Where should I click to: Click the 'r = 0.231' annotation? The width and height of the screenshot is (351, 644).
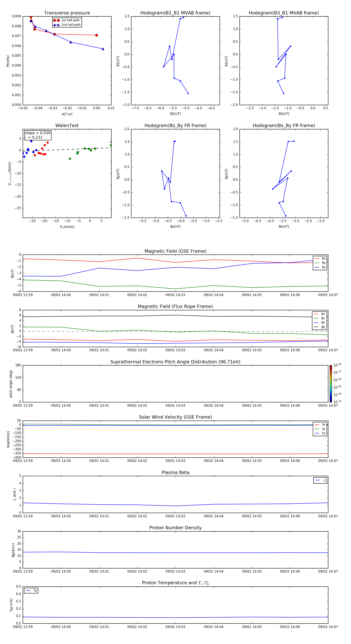pyautogui.click(x=34, y=137)
